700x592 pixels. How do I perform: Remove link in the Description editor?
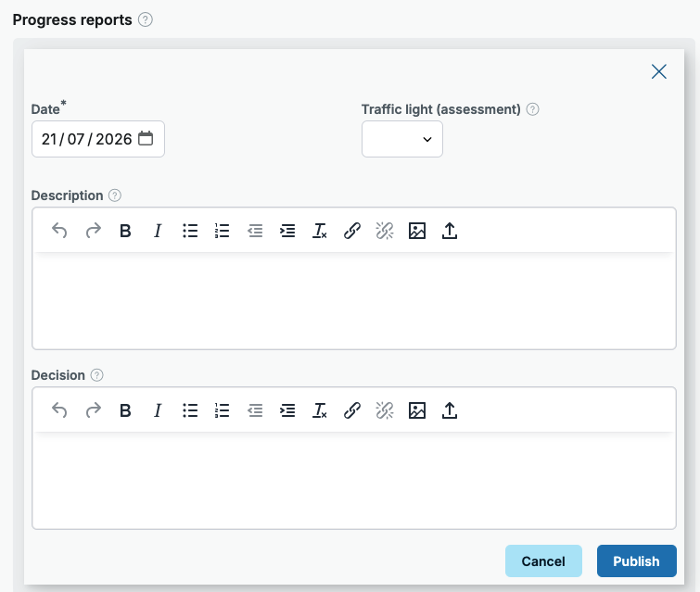click(x=385, y=231)
